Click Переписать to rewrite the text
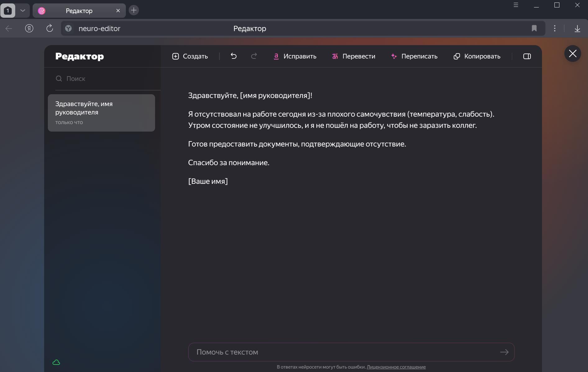The image size is (588, 372). (x=414, y=56)
